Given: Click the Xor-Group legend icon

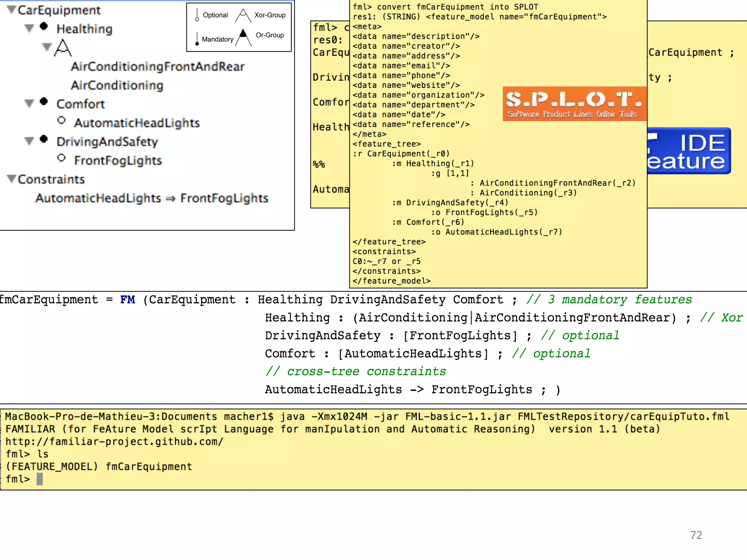Looking at the screenshot, I should pos(243,16).
